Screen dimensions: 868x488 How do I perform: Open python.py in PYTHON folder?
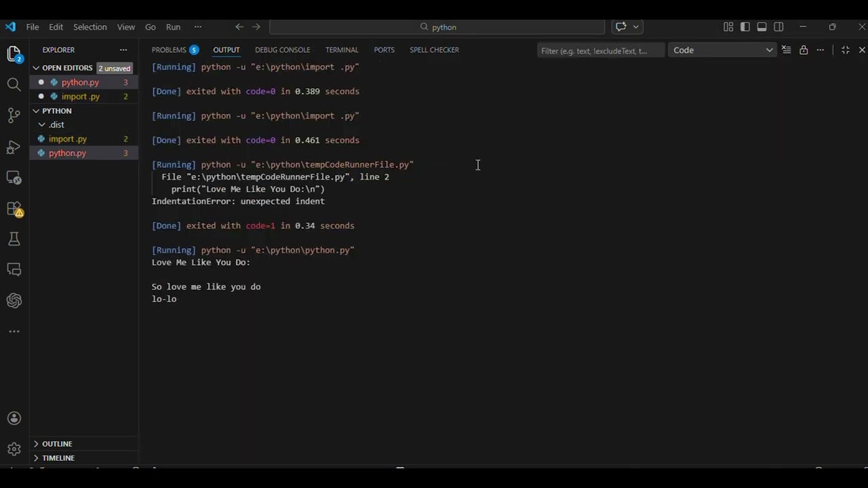[84, 153]
